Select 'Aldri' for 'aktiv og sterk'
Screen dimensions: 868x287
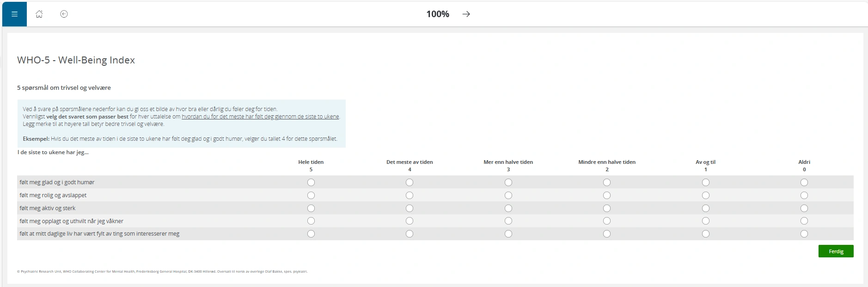click(804, 208)
